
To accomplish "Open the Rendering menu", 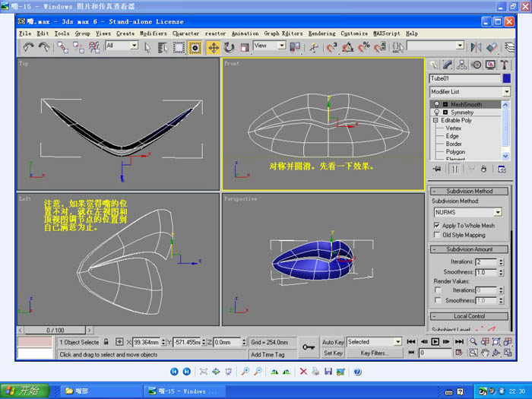I will 321,33.
